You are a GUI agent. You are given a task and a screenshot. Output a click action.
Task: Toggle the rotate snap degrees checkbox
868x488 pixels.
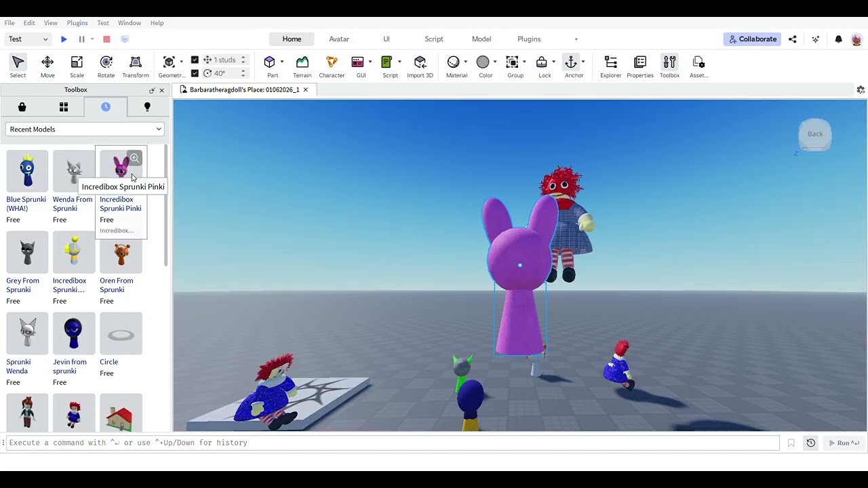(195, 73)
